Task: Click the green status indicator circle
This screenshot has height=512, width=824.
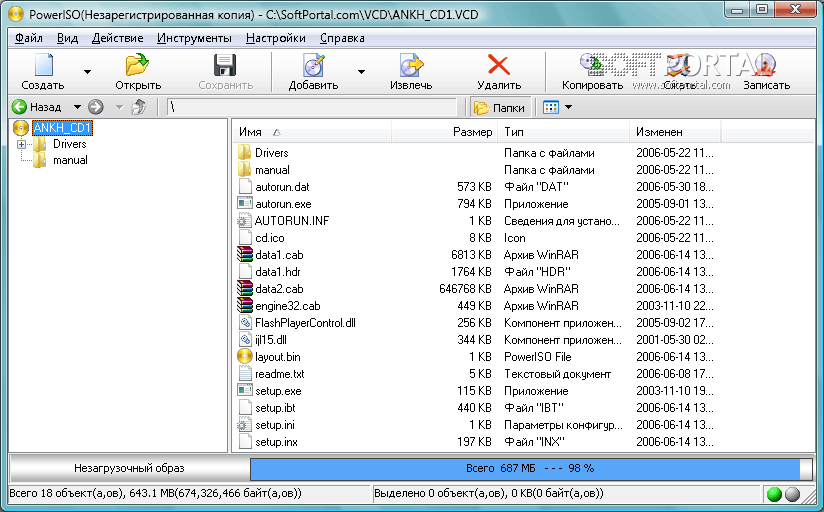Action: [x=774, y=494]
